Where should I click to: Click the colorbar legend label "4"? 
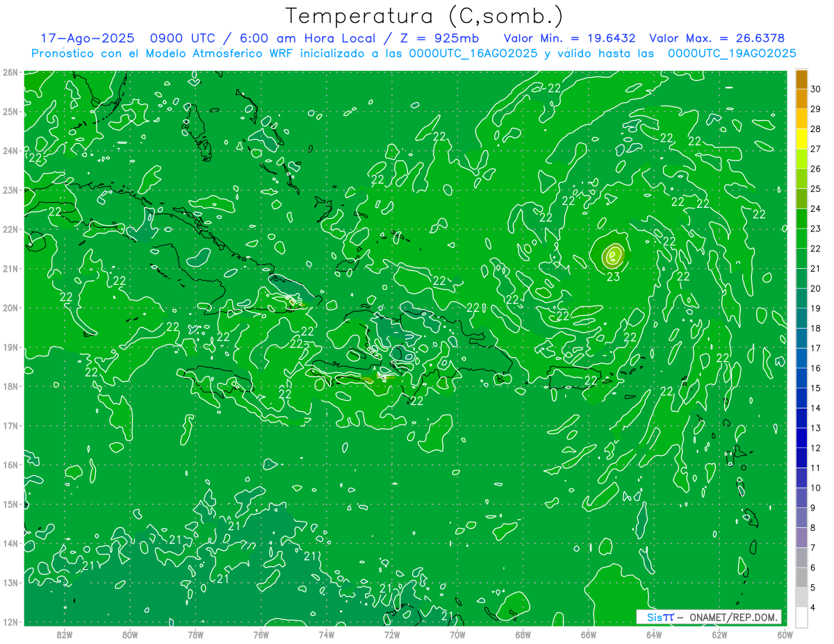coord(813,608)
